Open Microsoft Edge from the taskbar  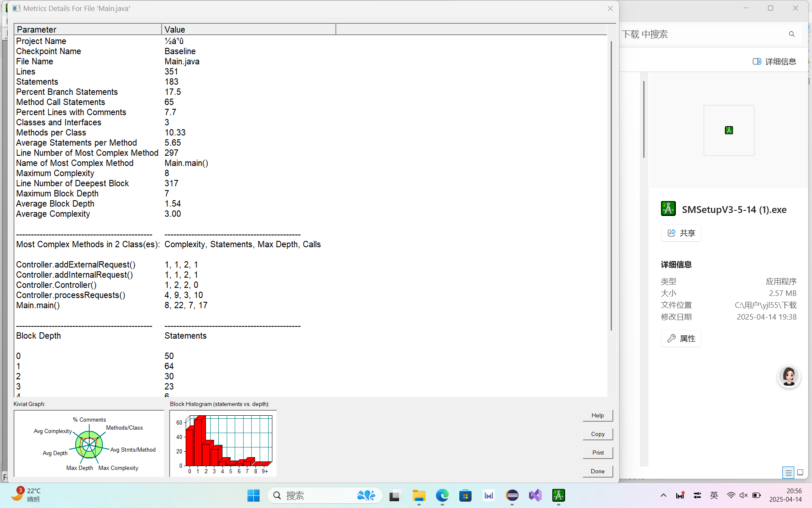[x=442, y=495]
